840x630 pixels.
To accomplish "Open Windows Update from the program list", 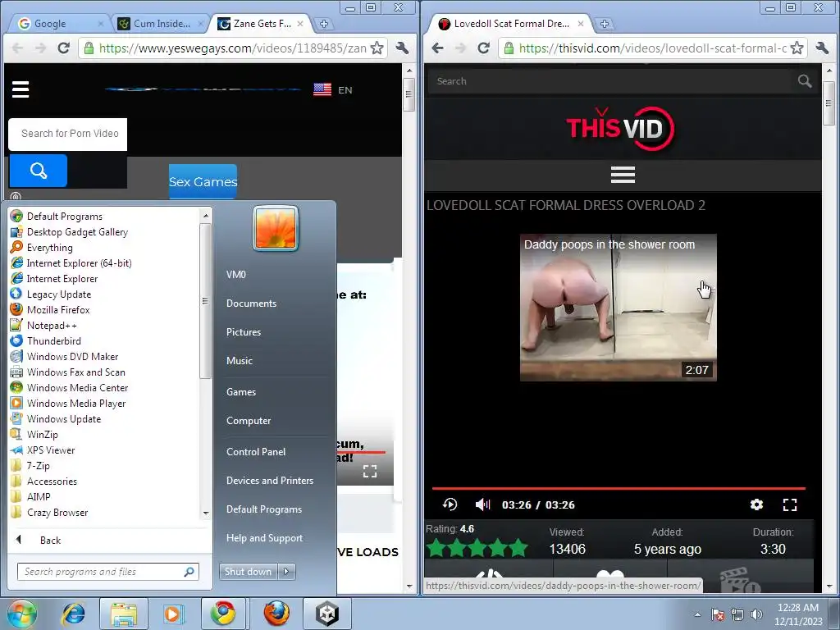I will pos(64,419).
